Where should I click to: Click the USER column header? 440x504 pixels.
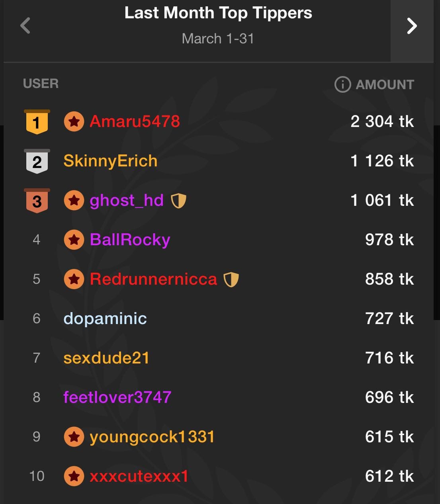pos(41,84)
